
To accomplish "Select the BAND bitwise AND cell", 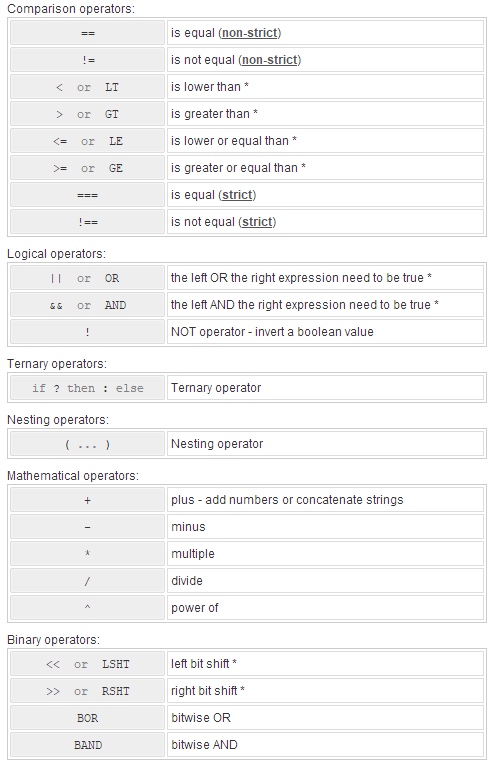I will point(87,745).
